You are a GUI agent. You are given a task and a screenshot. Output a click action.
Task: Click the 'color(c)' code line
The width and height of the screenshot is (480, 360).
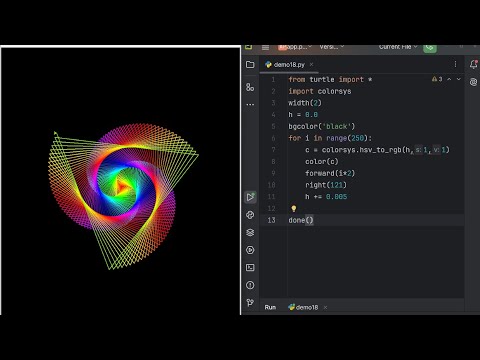click(x=322, y=162)
